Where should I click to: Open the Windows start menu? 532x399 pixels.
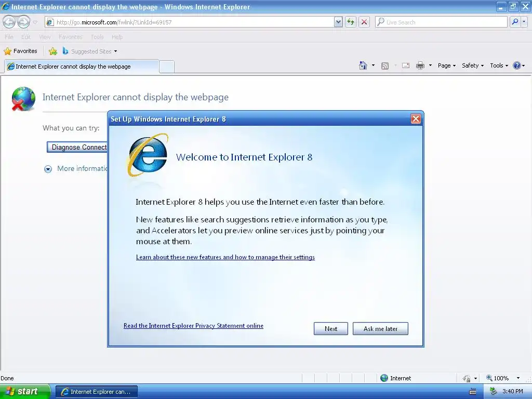[25, 392]
